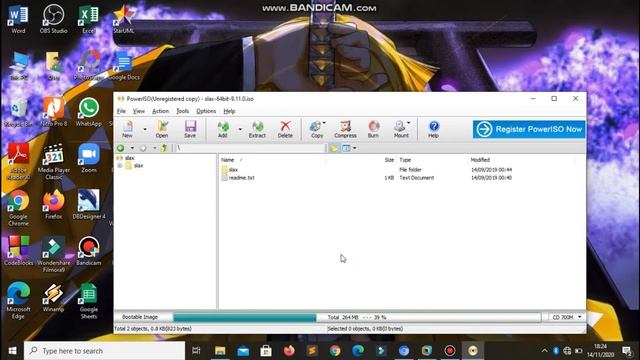This screenshot has height=360, width=640.
Task: Click the Copy toolbar icon
Action: pos(317,129)
